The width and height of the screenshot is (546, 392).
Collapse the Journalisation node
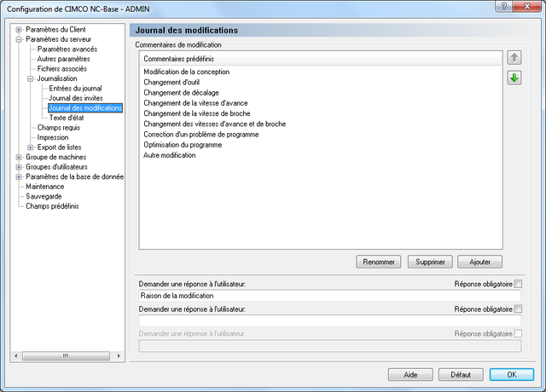(31, 78)
